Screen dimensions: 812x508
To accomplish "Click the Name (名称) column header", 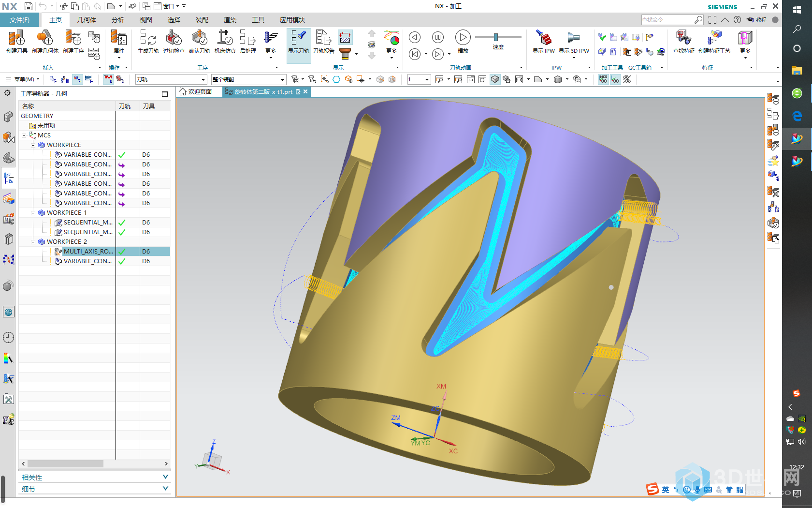I will pos(67,106).
